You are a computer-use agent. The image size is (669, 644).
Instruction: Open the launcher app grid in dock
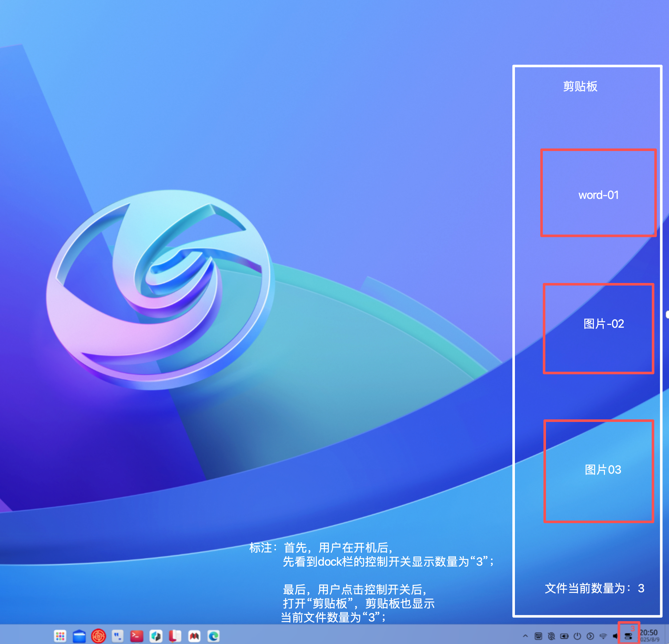[x=60, y=636]
